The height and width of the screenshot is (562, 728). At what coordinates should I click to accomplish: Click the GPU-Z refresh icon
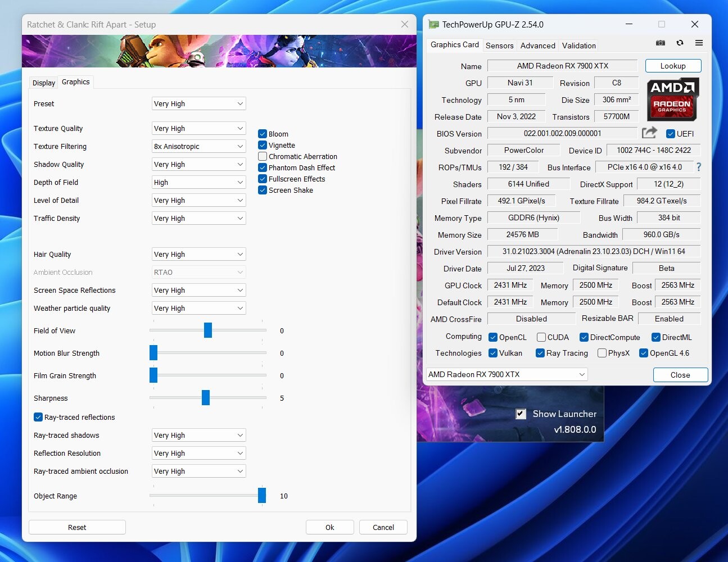680,43
